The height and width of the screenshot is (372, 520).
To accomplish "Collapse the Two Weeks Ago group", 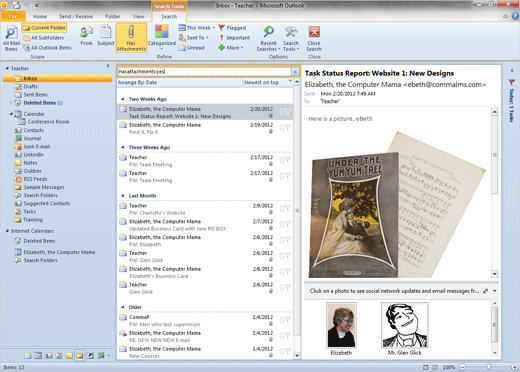I will click(123, 99).
